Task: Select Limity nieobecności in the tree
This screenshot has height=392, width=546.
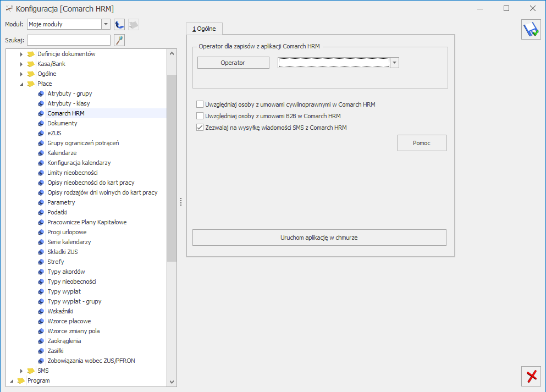Action: tap(73, 173)
